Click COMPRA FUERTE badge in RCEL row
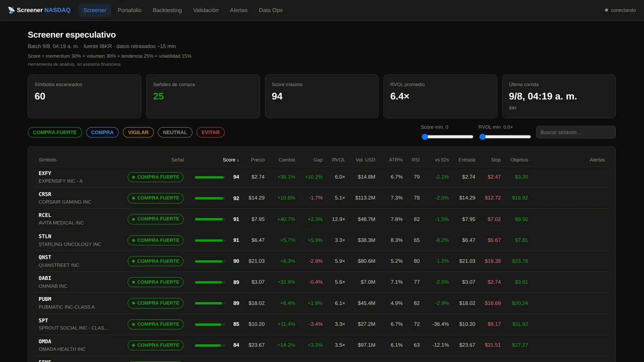This screenshot has width=644, height=362. tap(155, 219)
